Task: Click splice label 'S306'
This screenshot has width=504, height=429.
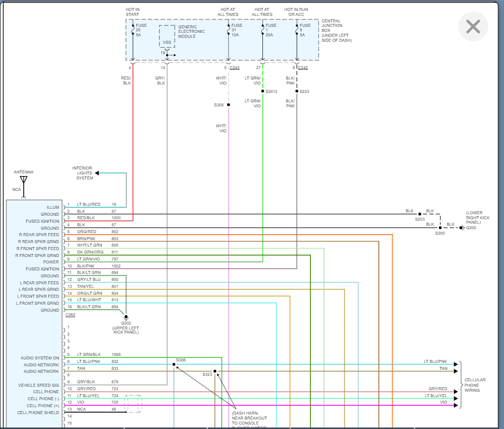Action: coord(181,360)
